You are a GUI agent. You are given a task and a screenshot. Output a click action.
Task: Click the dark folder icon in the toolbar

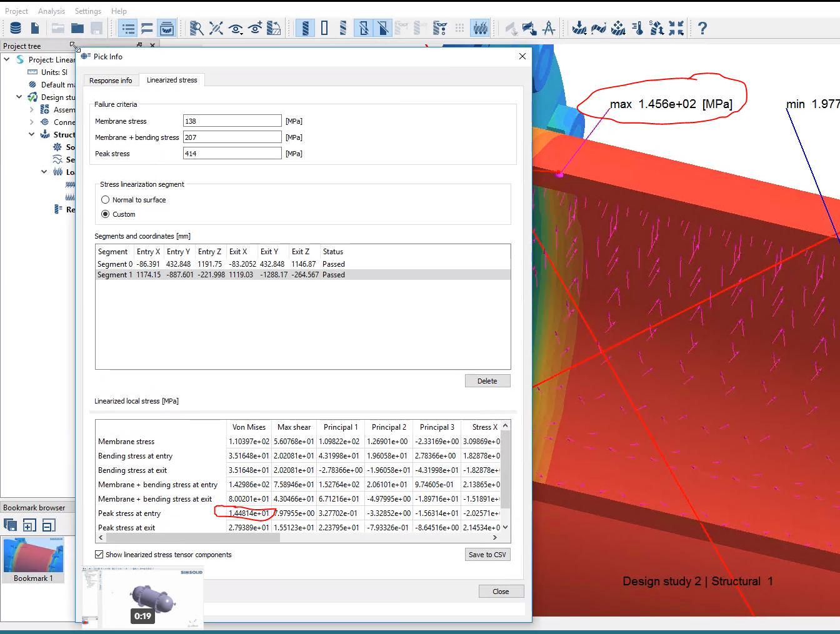pyautogui.click(x=77, y=28)
